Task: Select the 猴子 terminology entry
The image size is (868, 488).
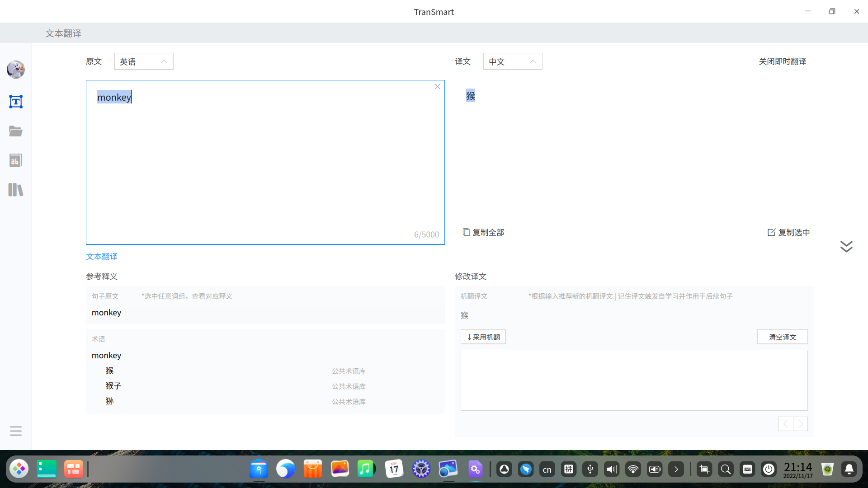Action: click(x=113, y=385)
